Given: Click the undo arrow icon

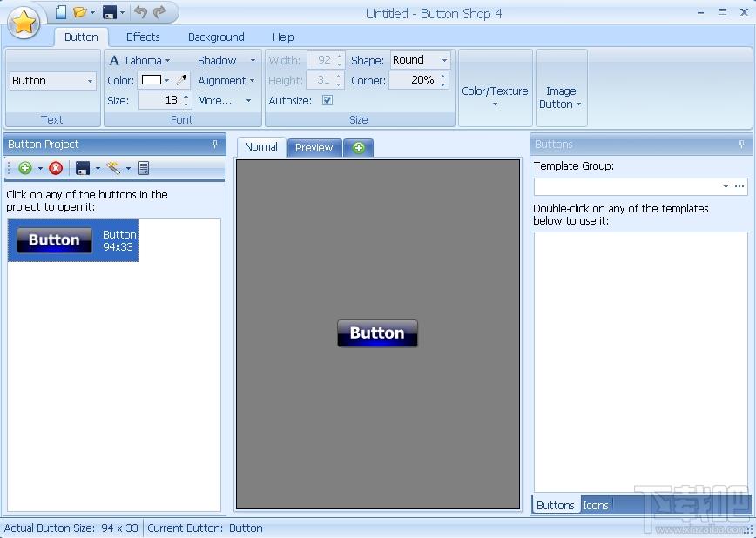Looking at the screenshot, I should pos(140,12).
